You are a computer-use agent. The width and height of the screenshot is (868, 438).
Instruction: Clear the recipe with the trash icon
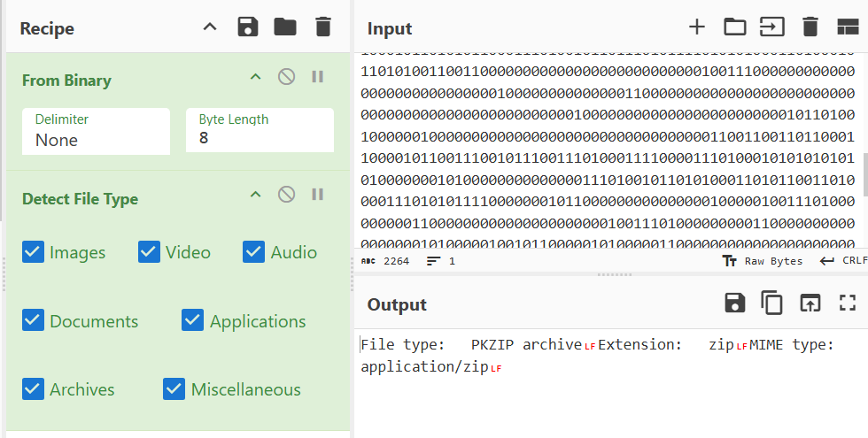[322, 27]
